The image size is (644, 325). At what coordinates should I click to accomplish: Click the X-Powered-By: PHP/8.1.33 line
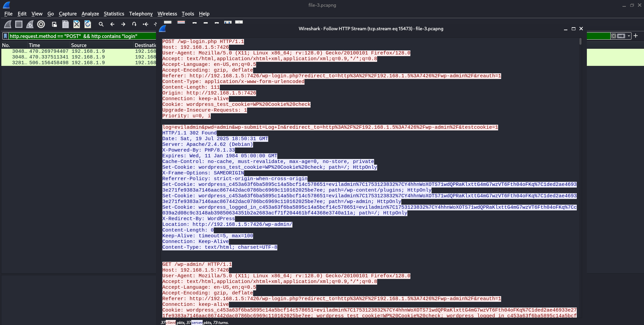(x=199, y=150)
